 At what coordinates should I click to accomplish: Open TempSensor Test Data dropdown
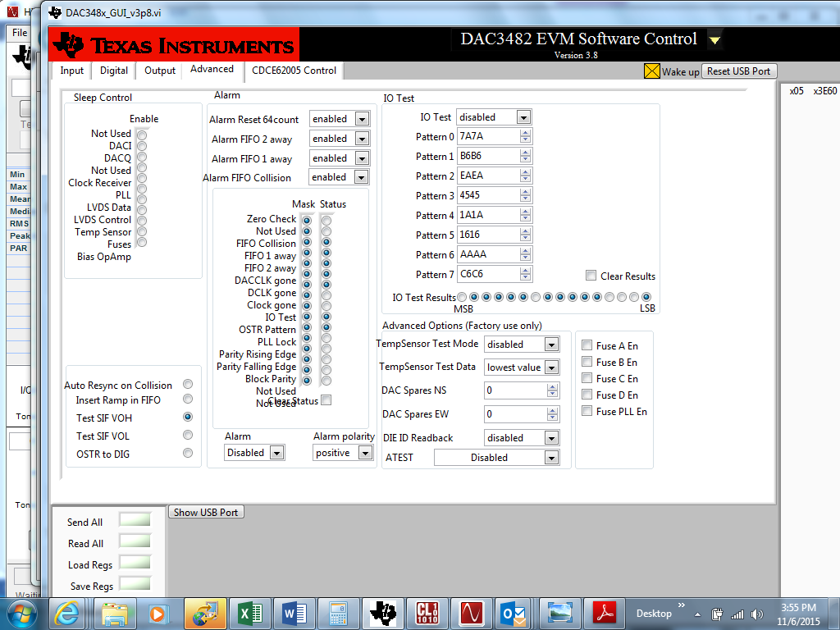(551, 367)
